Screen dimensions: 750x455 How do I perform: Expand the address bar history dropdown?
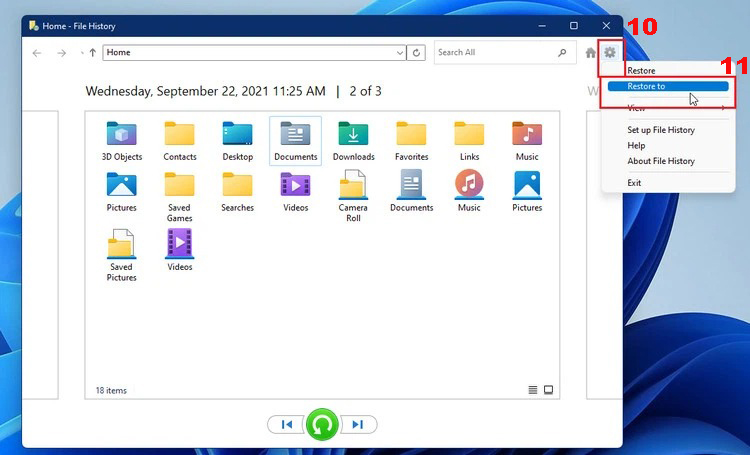pos(400,53)
